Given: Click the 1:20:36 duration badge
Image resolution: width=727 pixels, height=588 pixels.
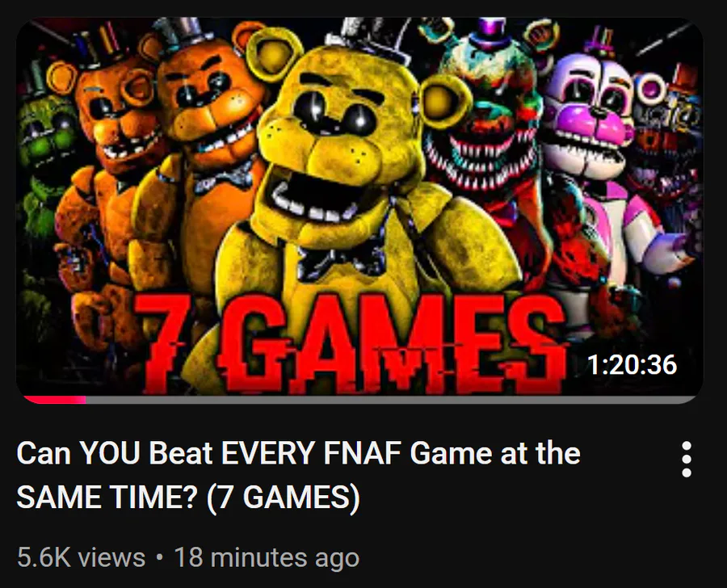Looking at the screenshot, I should click(632, 365).
